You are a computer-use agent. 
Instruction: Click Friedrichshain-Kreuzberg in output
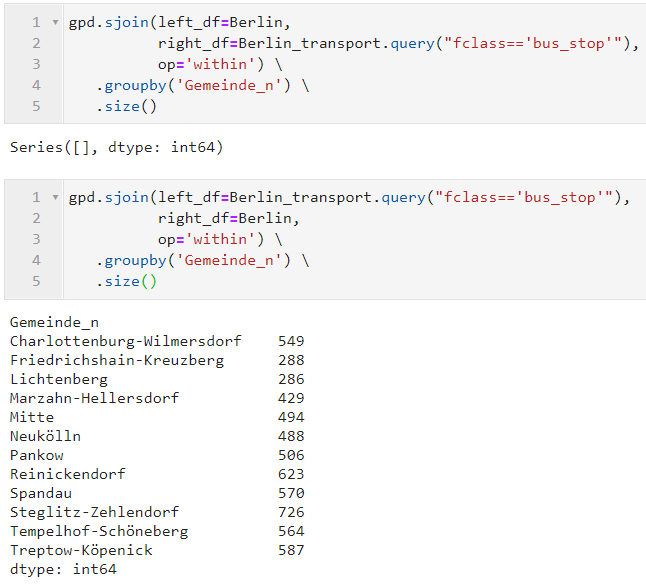tap(116, 360)
